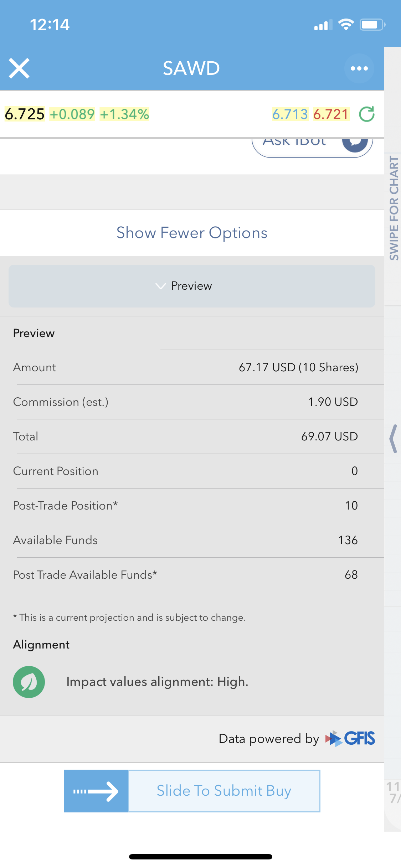Open the three-dot more options menu
The width and height of the screenshot is (401, 868).
[359, 68]
